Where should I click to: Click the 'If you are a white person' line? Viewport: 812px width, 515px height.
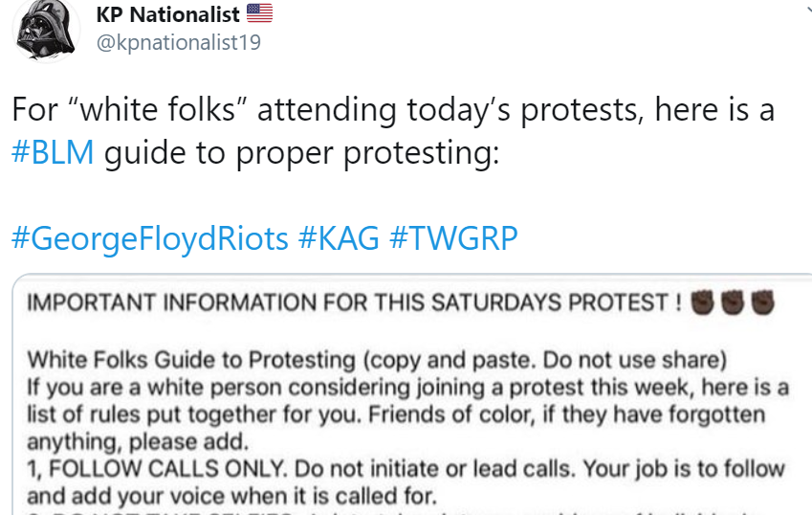click(408, 388)
